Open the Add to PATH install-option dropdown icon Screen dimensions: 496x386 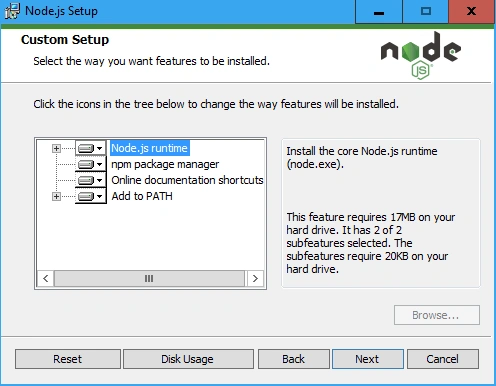point(91,196)
